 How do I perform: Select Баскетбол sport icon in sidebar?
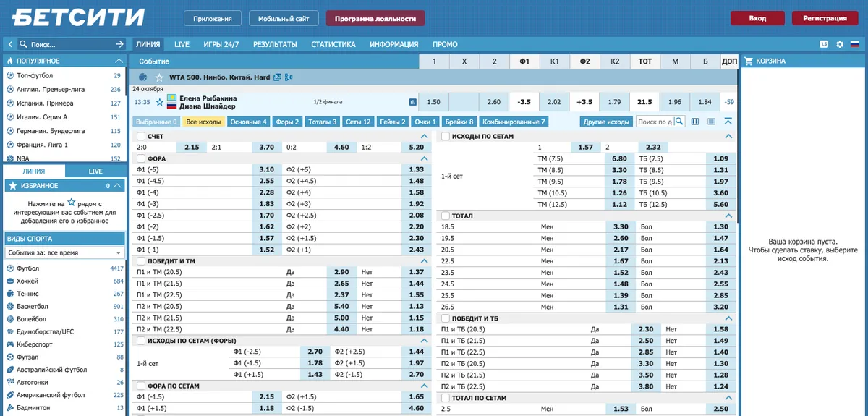[10, 307]
